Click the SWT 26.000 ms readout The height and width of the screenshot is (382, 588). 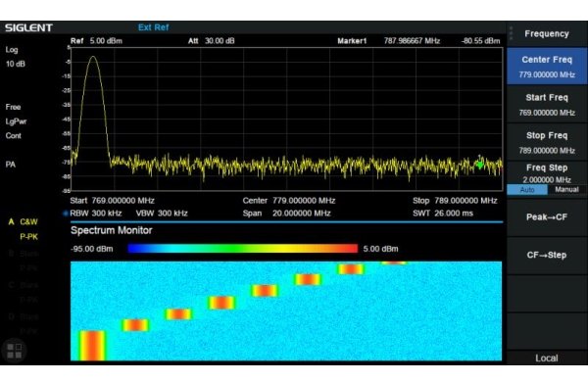coord(443,214)
